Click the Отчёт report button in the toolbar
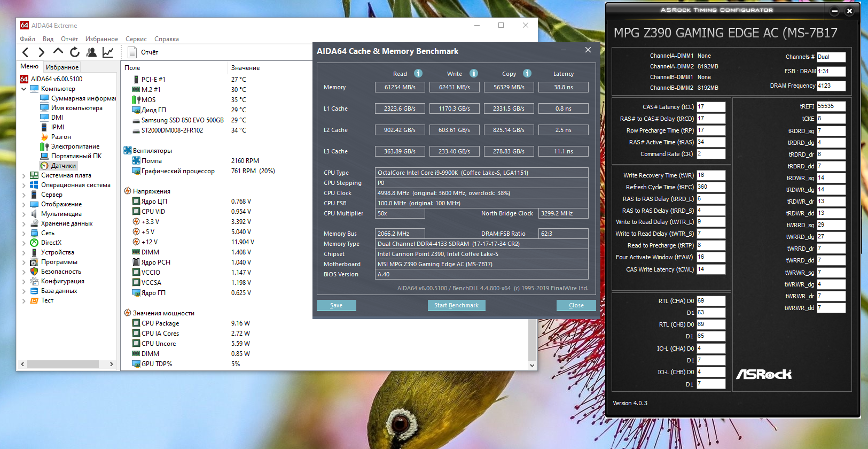Image resolution: width=868 pixels, height=449 pixels. (143, 52)
